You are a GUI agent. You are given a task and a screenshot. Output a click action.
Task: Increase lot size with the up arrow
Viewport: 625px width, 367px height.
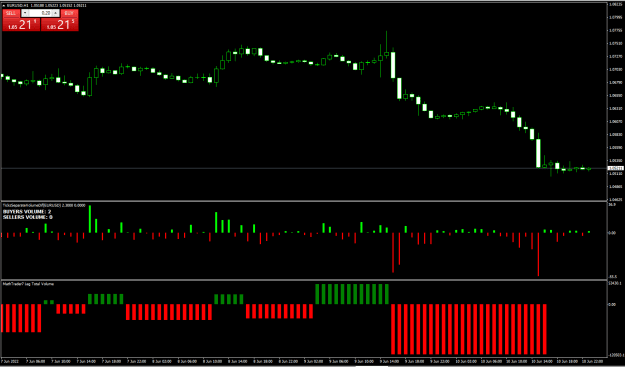56,13
